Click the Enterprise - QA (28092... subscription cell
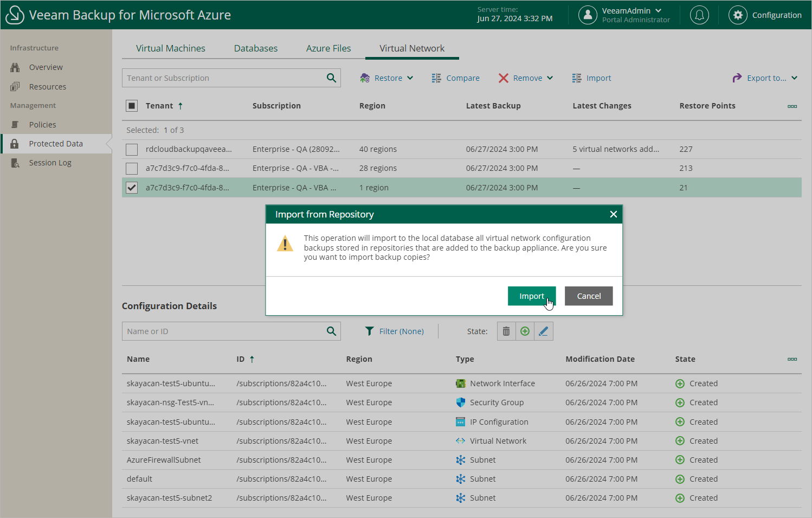Viewport: 812px width, 518px height. tap(296, 149)
